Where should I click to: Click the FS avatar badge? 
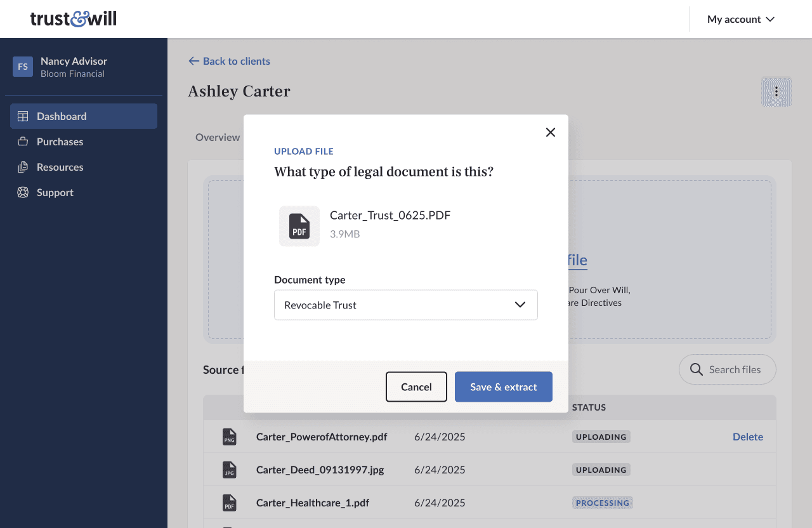coord(23,67)
